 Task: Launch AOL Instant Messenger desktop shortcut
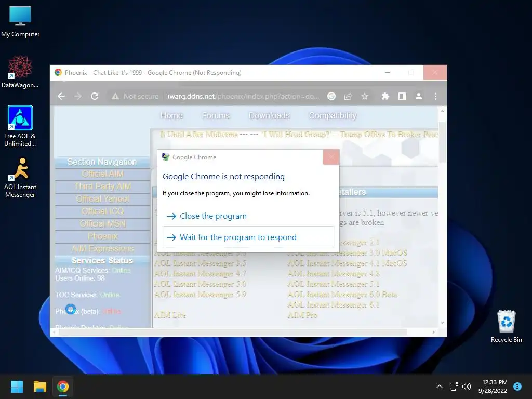tap(20, 178)
